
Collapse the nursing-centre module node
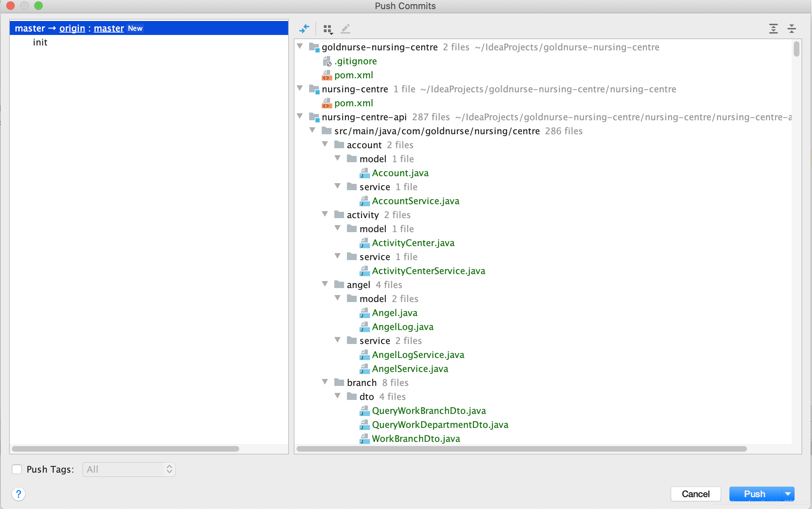point(300,88)
